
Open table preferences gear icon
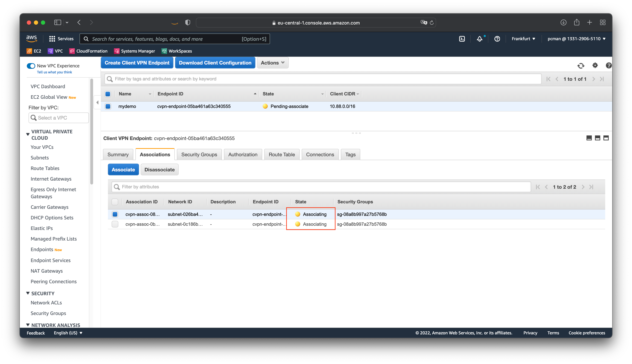point(595,65)
